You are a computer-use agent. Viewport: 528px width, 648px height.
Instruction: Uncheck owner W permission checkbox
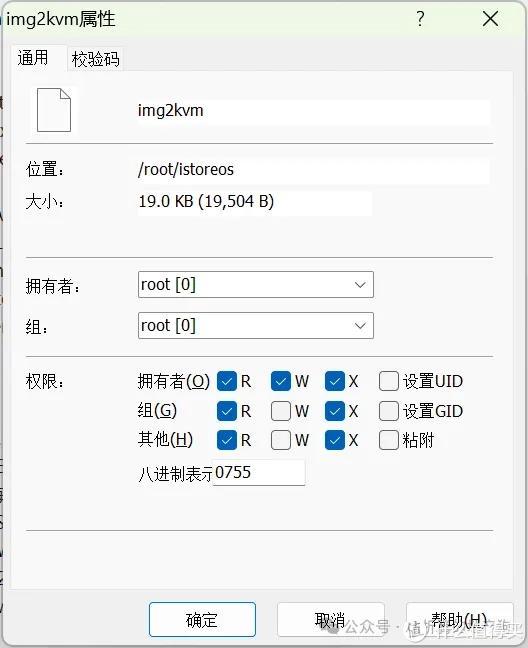point(281,381)
